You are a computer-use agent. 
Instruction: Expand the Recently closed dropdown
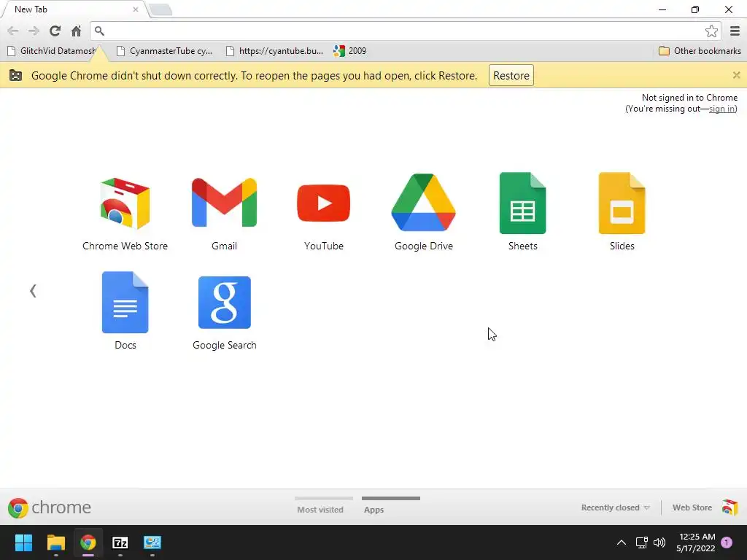click(616, 507)
